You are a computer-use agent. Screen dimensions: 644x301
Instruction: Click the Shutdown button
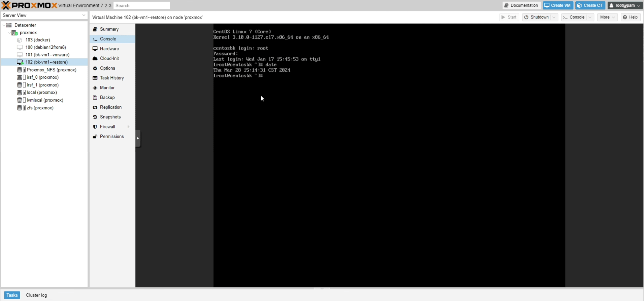coord(537,17)
